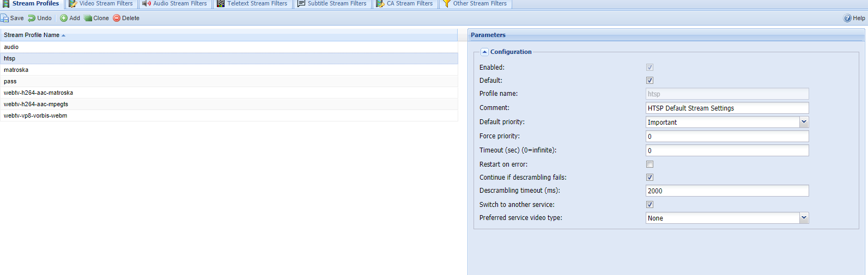Click the Undo arrow icon
This screenshot has height=275, width=868.
[32, 18]
